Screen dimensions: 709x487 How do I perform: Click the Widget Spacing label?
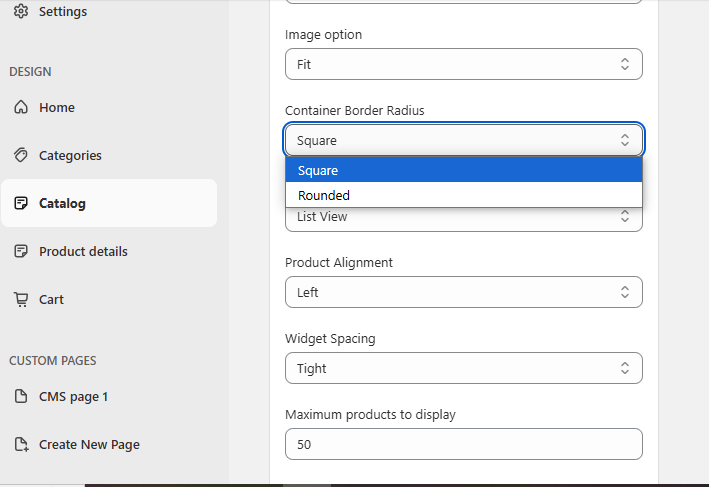[330, 339]
